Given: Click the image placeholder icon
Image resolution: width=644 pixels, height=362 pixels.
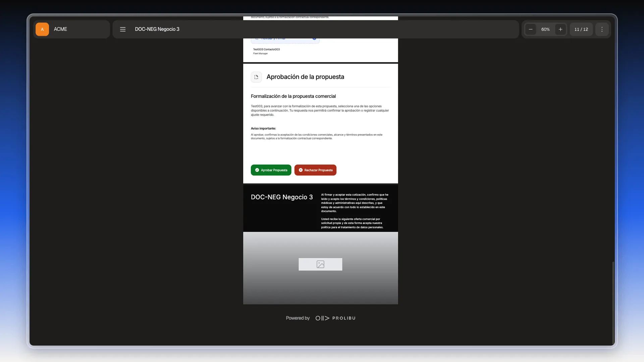Looking at the screenshot, I should pos(320,264).
